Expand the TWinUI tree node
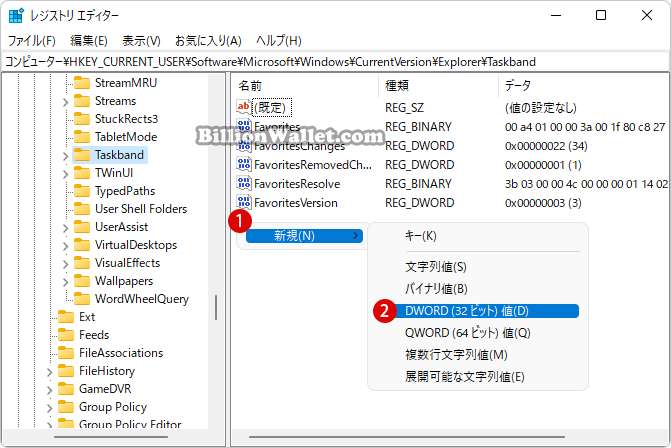The width and height of the screenshot is (671, 448). click(x=65, y=174)
